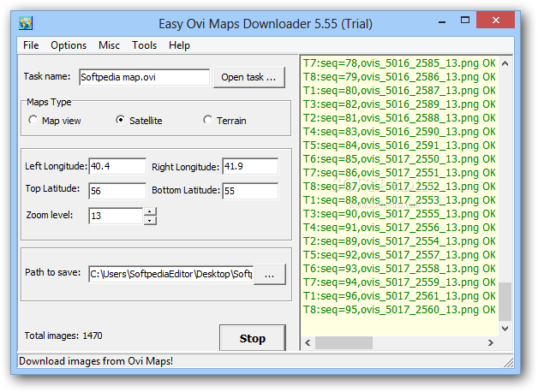Click log line T3:seq=90 ovis_5017_2555
This screenshot has height=392, width=538.
click(x=399, y=214)
